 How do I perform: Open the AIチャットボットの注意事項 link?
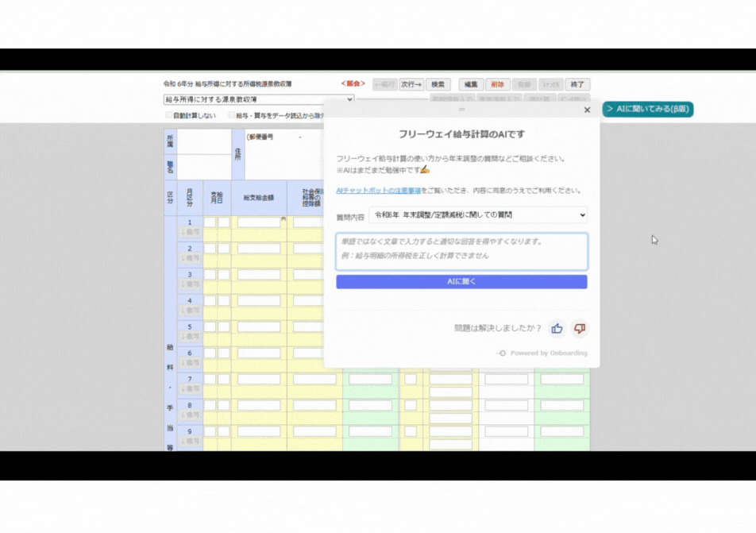tap(378, 191)
